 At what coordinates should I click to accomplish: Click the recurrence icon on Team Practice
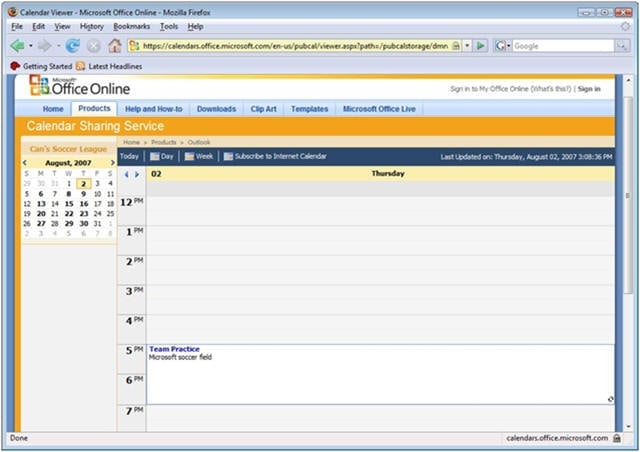610,399
